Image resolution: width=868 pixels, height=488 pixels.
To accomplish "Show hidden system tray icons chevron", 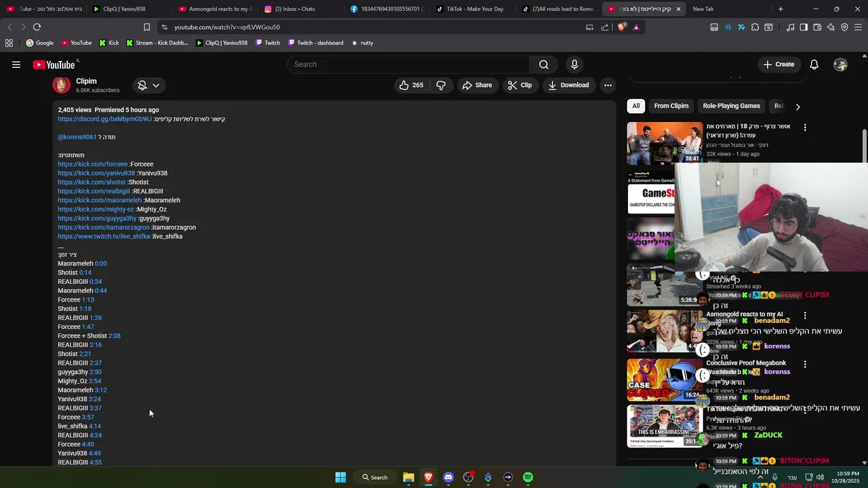I will click(759, 477).
